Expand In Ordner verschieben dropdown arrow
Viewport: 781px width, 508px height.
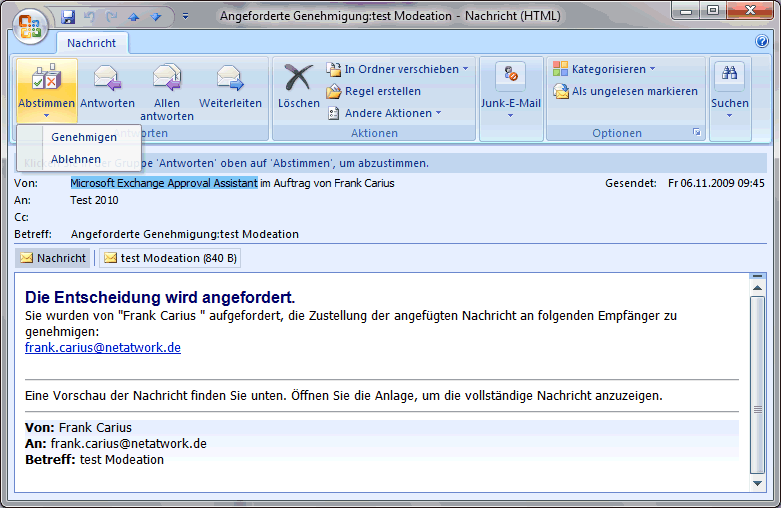[465, 69]
